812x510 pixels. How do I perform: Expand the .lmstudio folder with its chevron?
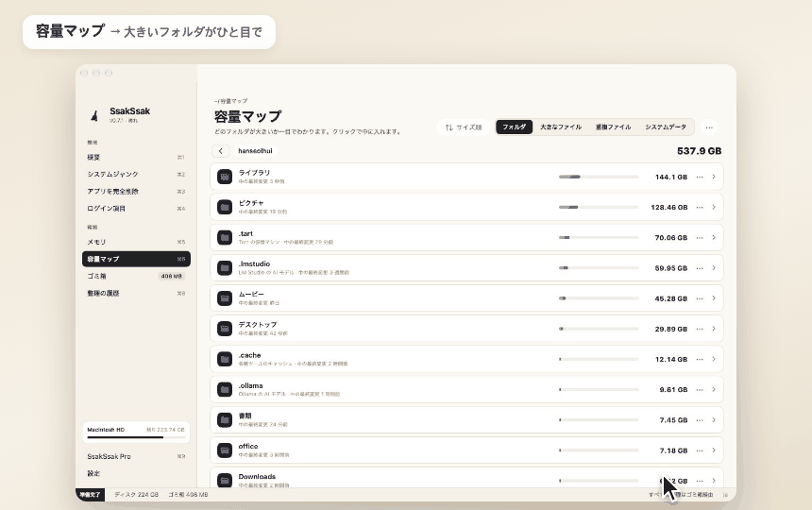[714, 268]
